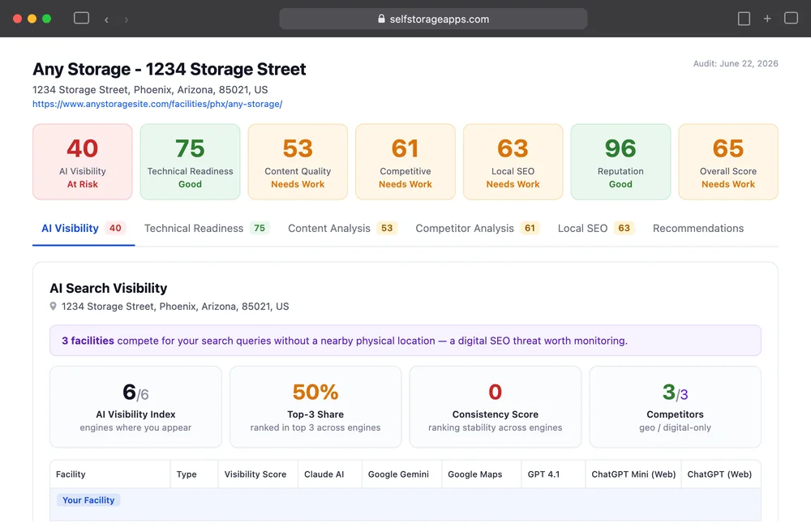Click the lock icon in address bar
Image resolution: width=811 pixels, height=532 pixels.
[381, 19]
